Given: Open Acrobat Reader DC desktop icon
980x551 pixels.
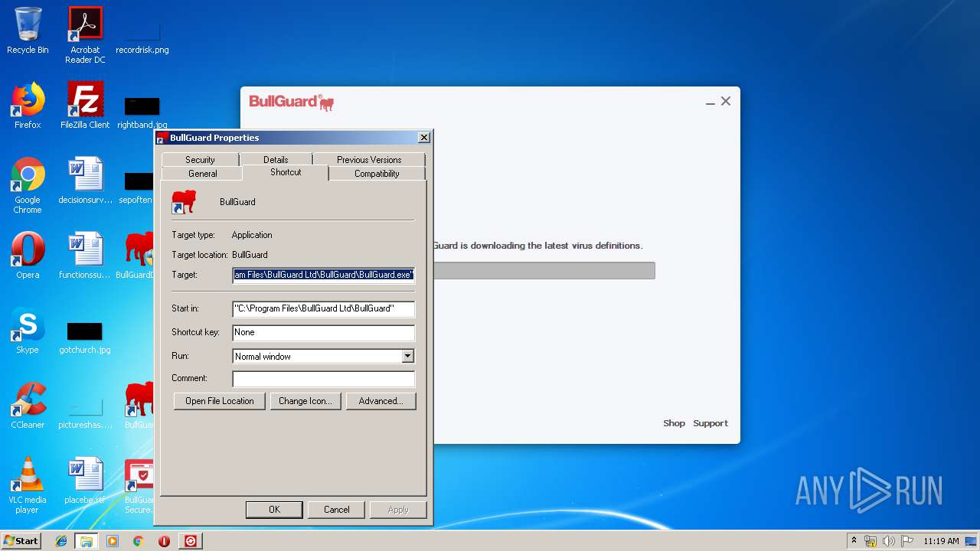Looking at the screenshot, I should tap(85, 35).
